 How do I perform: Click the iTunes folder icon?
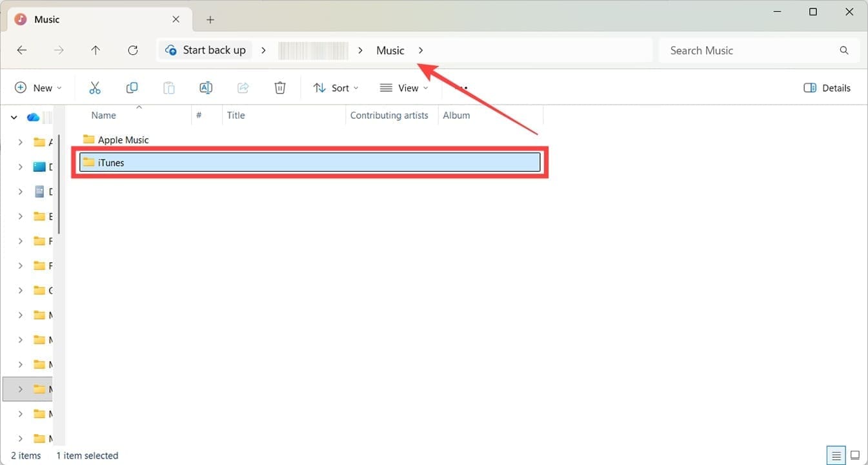point(88,162)
